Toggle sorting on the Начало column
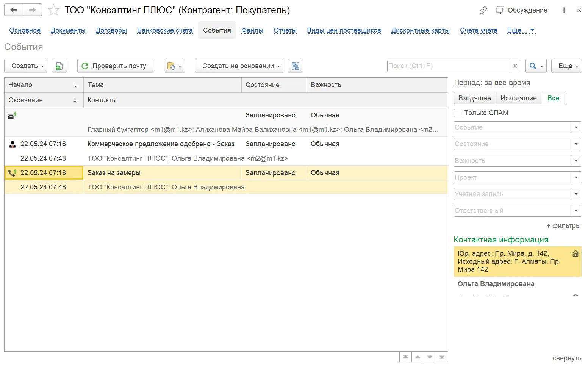 click(x=44, y=85)
